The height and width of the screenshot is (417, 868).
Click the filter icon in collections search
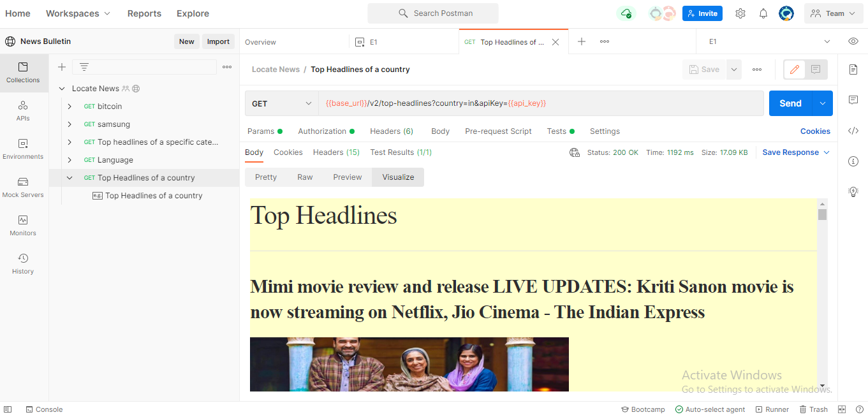[84, 67]
